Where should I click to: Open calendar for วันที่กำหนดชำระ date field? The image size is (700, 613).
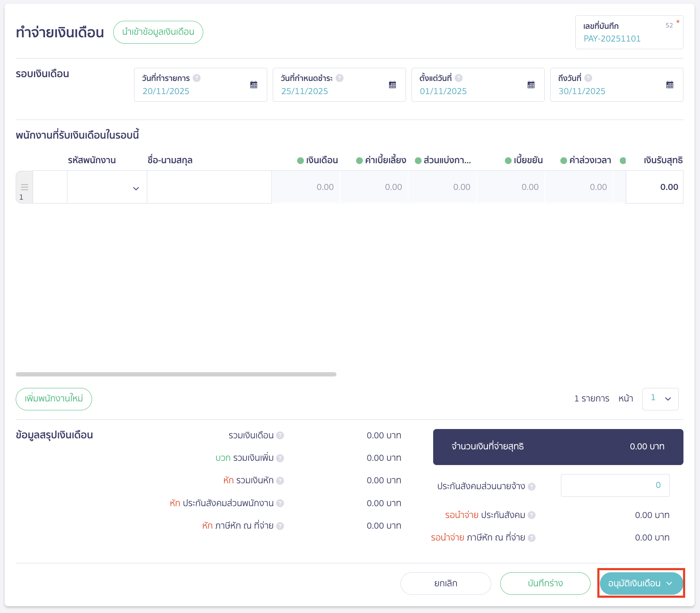pyautogui.click(x=392, y=85)
